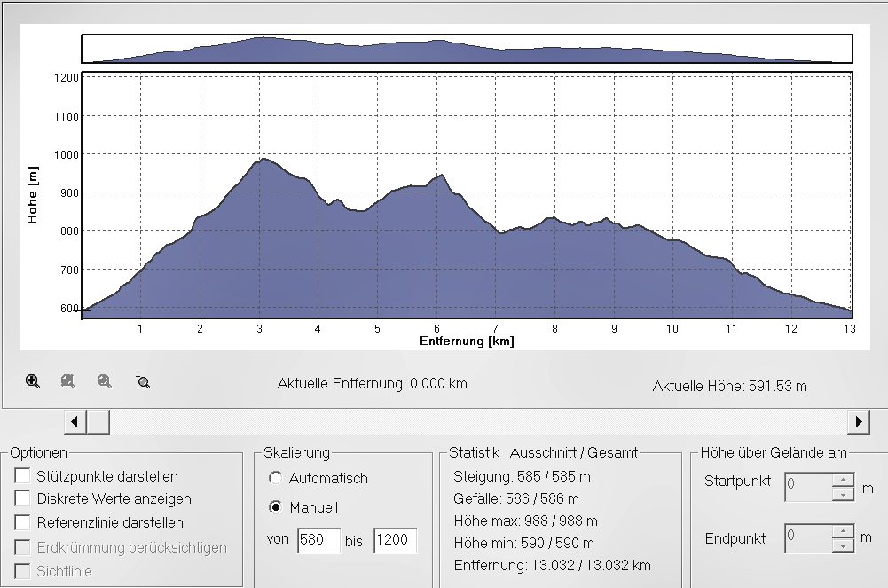
Task: Enable Stützpunkte darstellen checkbox
Action: 22,476
